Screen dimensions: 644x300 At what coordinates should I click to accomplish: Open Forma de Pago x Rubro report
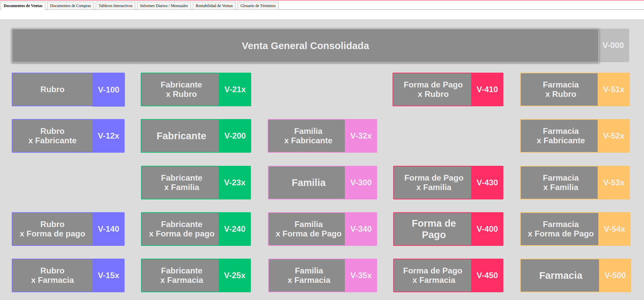432,89
